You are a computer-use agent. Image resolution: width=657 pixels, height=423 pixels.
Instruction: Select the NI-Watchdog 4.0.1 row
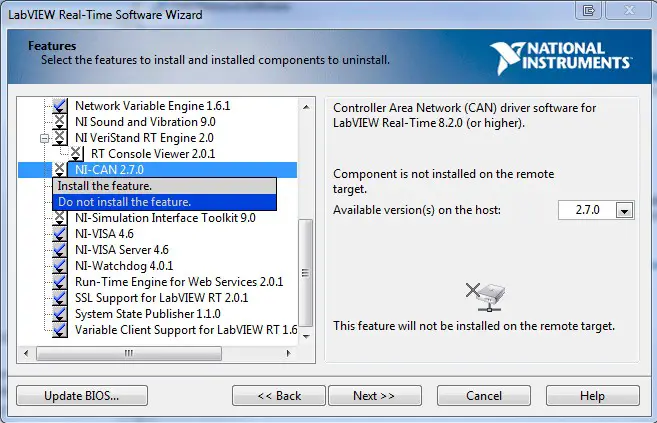click(x=124, y=266)
